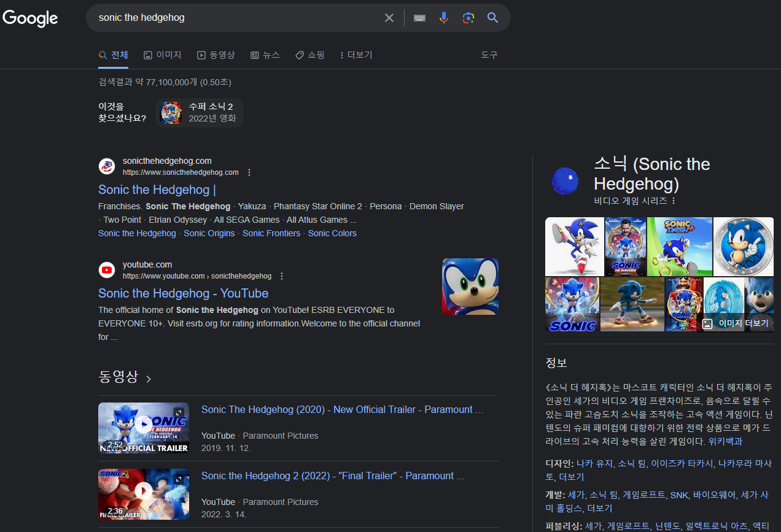Click the YouTube favicon in results

click(107, 270)
